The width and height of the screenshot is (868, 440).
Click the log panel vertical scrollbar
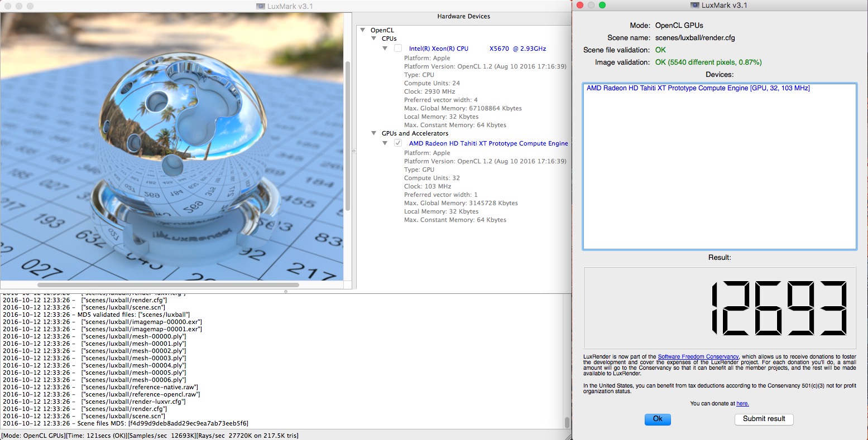tap(567, 422)
